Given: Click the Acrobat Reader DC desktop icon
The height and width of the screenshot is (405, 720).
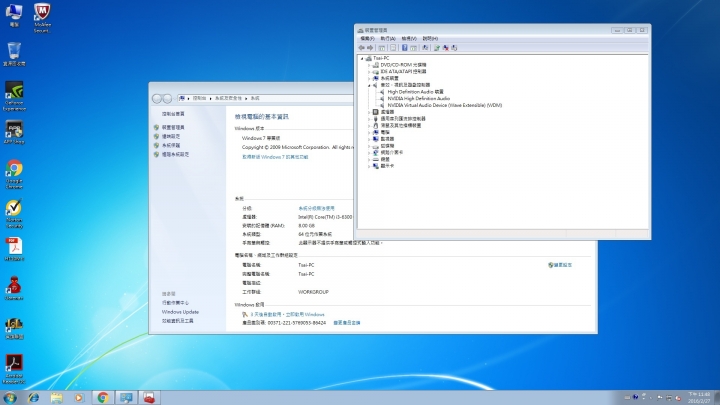Looking at the screenshot, I should click(x=14, y=370).
